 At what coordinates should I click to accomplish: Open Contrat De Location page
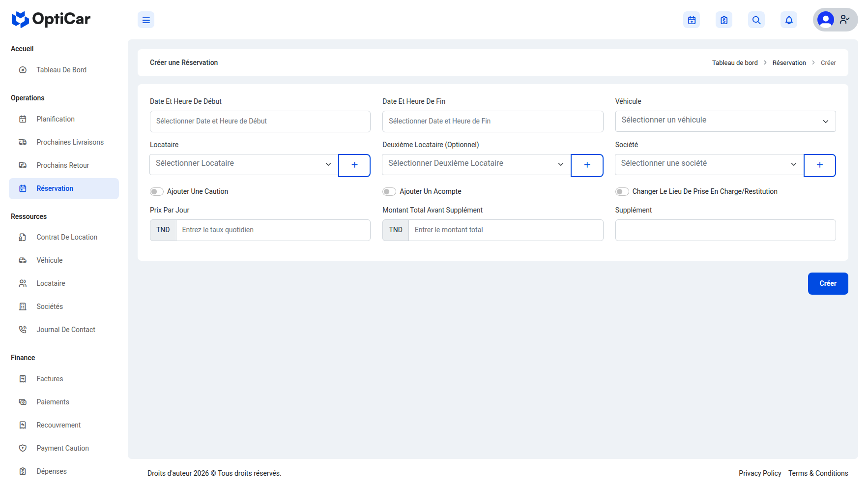[64, 237]
